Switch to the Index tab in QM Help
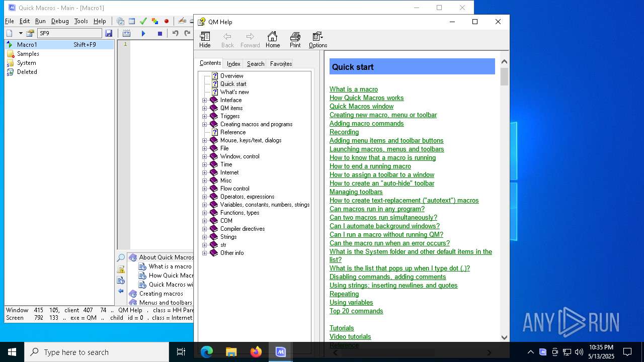 point(233,64)
